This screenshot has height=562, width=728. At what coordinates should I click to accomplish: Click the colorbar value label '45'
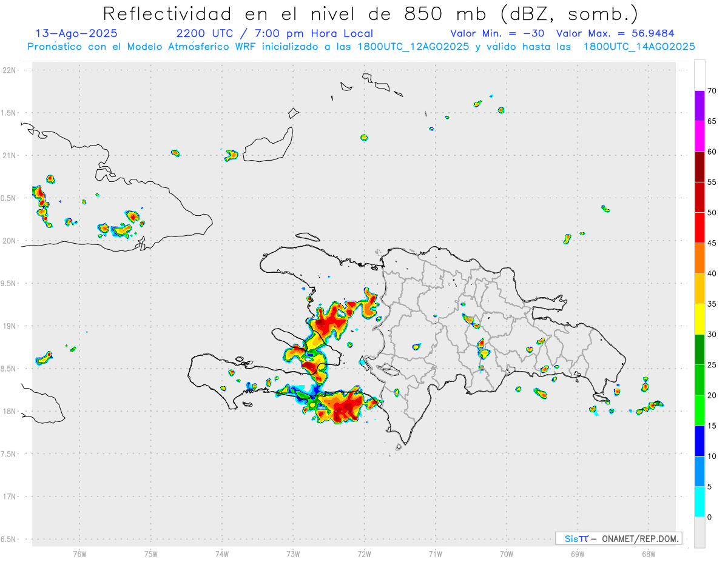712,243
